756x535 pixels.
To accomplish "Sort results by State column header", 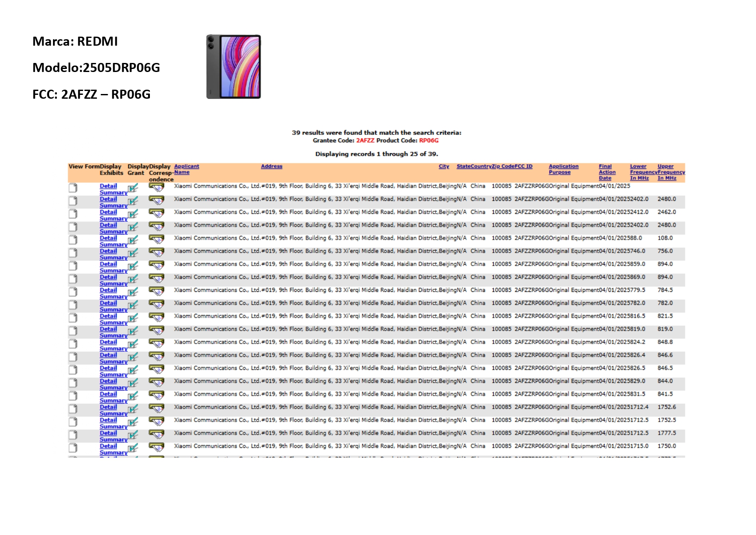I will (x=464, y=166).
